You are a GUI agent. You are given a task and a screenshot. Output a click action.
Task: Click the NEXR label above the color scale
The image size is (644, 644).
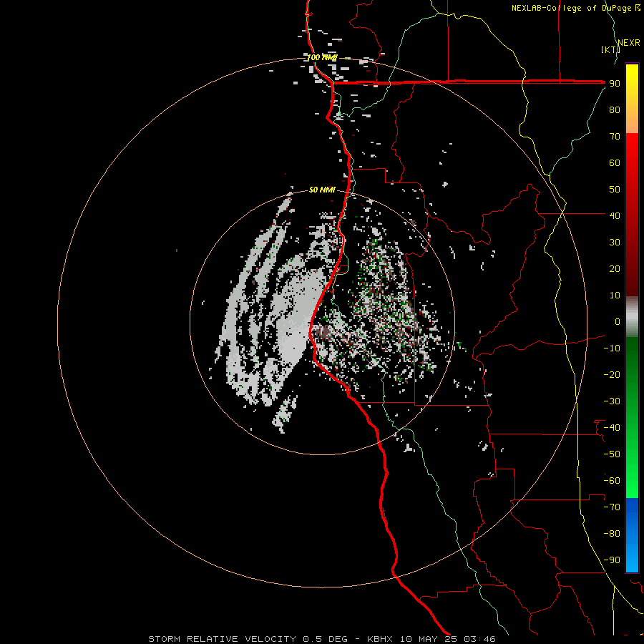pos(628,43)
